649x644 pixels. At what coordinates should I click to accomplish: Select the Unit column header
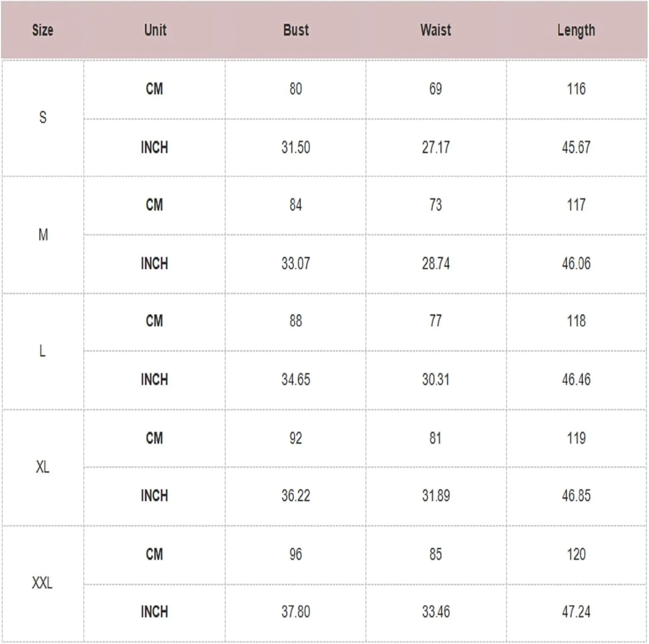coord(155,30)
